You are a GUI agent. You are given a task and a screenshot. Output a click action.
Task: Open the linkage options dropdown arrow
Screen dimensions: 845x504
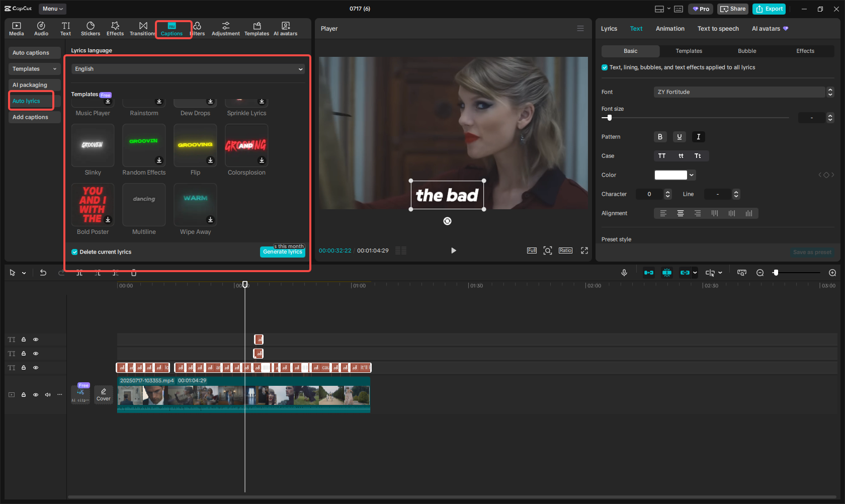coord(695,273)
